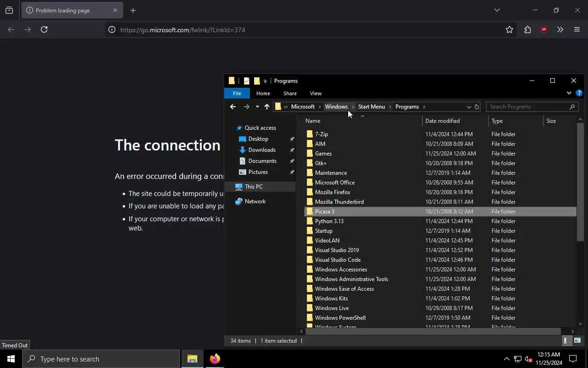Open Pictures in the navigation pane

click(x=258, y=172)
